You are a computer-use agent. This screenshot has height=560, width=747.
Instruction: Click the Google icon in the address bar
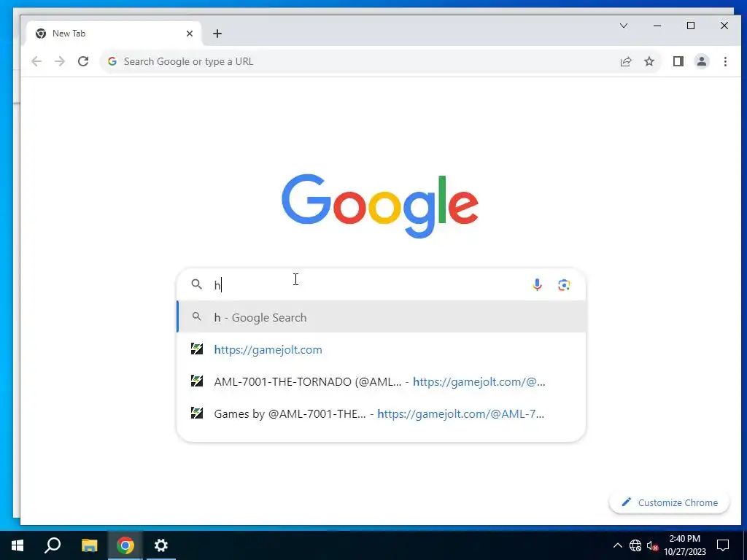(x=112, y=61)
